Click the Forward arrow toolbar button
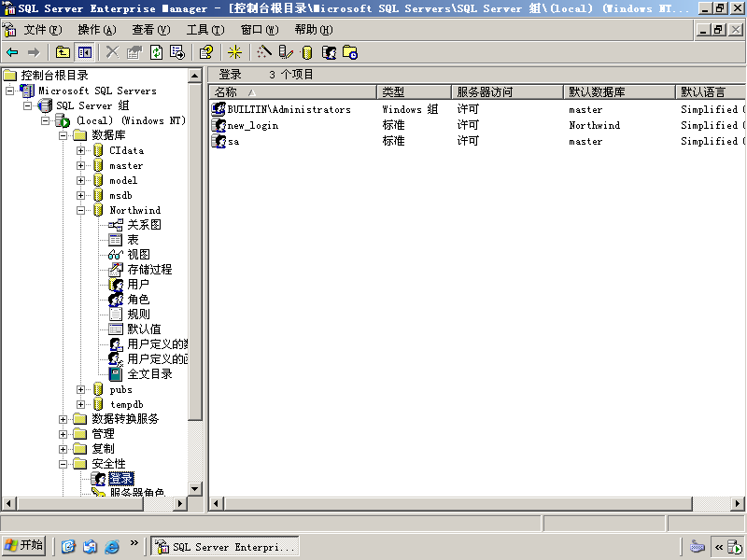The image size is (747, 560). point(34,52)
